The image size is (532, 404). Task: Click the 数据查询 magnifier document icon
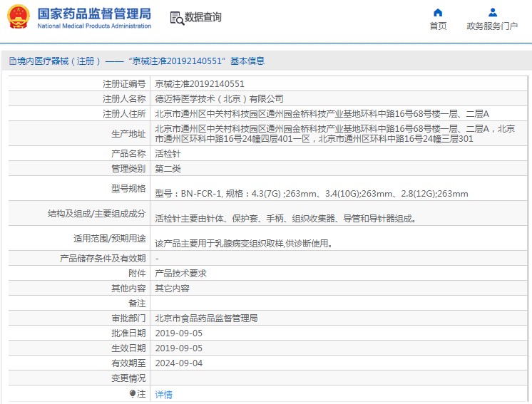(176, 18)
